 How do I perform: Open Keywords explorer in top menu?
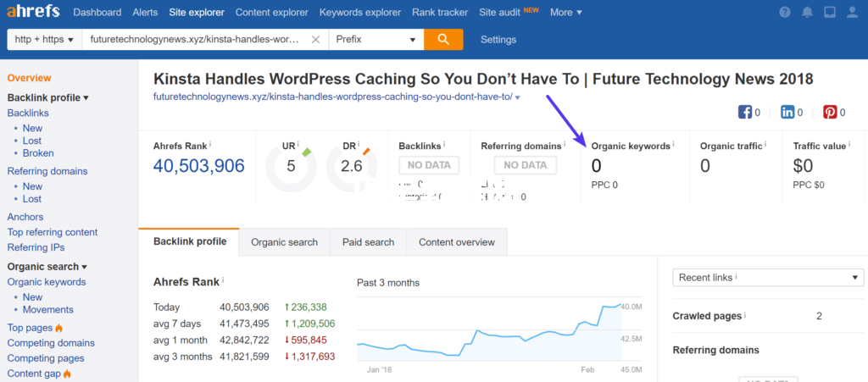[359, 12]
